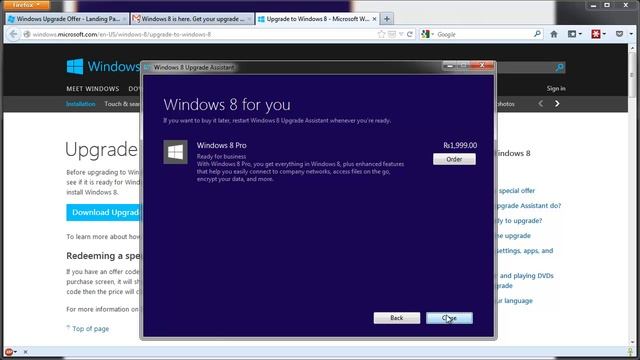This screenshot has height=360, width=640.
Task: Click the Top of page link
Action: click(90, 329)
